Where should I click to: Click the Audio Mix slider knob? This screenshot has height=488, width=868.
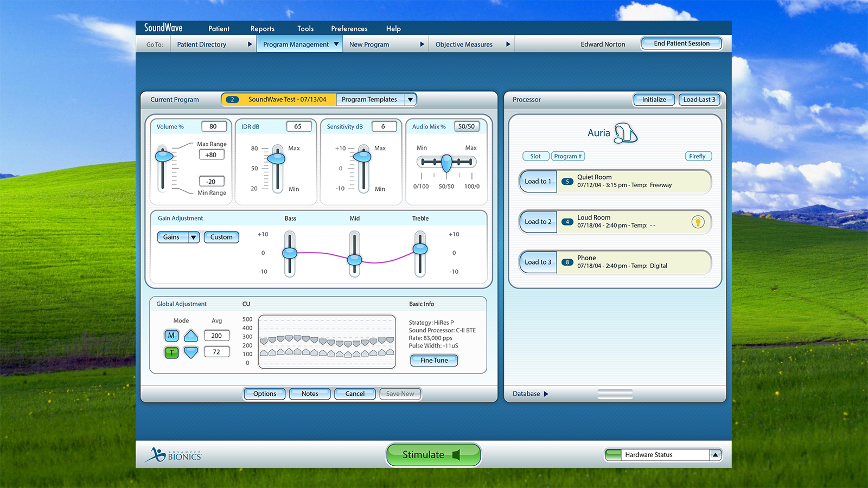pyautogui.click(x=446, y=162)
